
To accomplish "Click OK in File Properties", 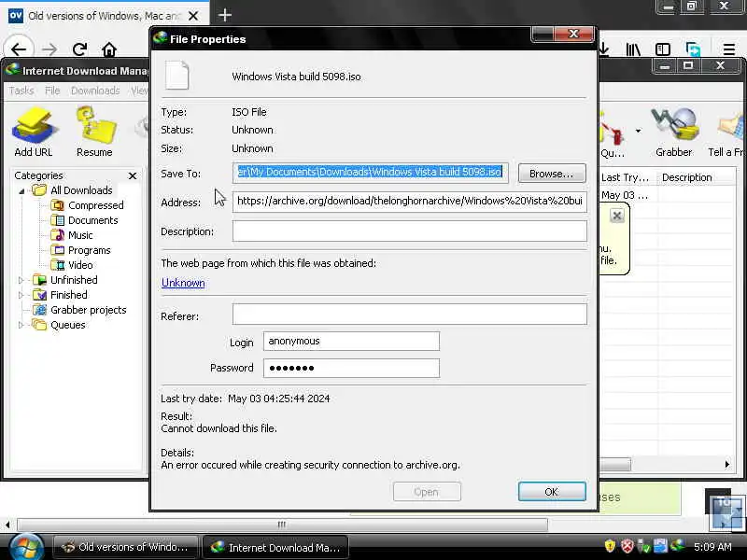I will pyautogui.click(x=552, y=492).
